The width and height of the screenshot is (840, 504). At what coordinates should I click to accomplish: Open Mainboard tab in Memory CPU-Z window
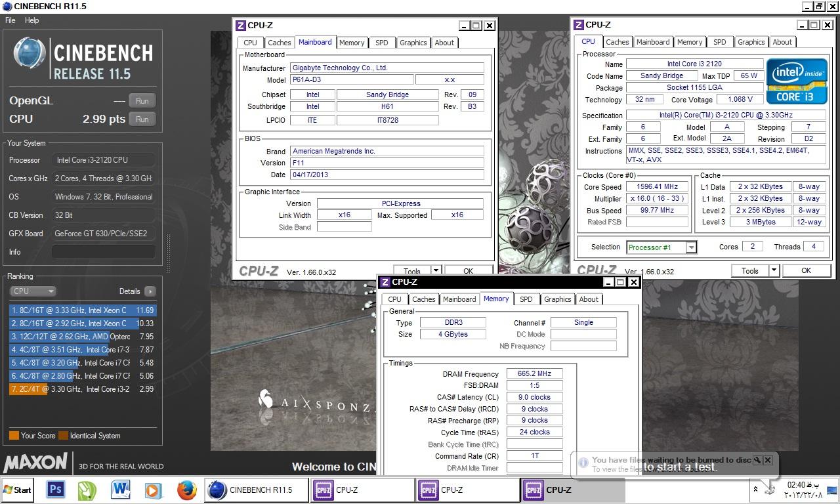459,299
